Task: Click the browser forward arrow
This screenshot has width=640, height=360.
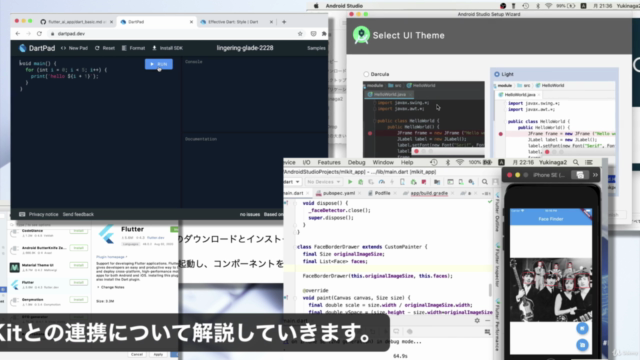Action: pos(28,34)
